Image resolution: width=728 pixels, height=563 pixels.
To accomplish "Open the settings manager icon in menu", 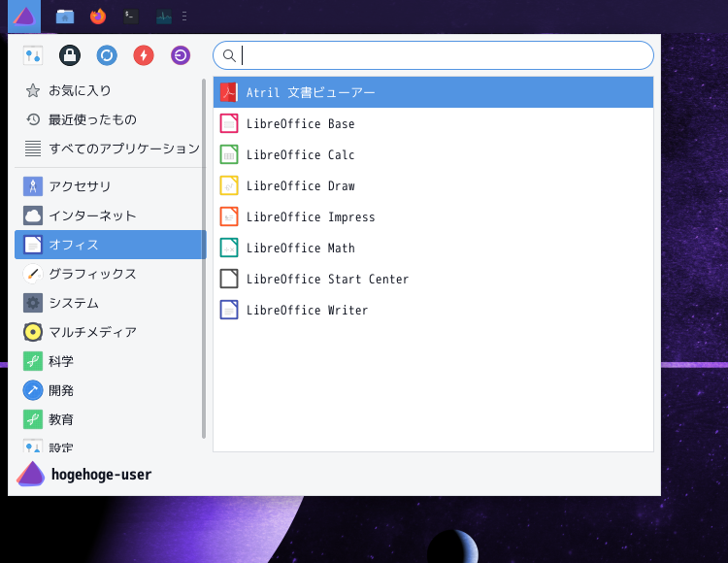I will (33, 55).
